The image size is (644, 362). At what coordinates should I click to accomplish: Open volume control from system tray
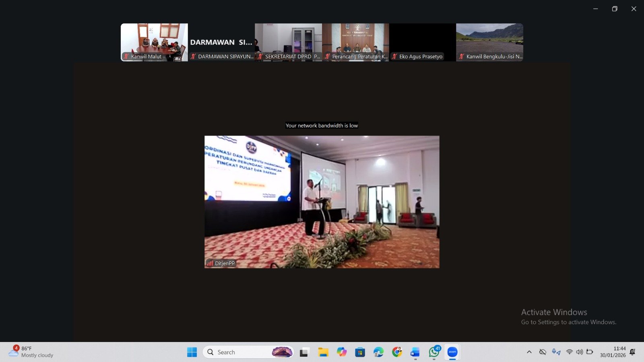pos(579,352)
